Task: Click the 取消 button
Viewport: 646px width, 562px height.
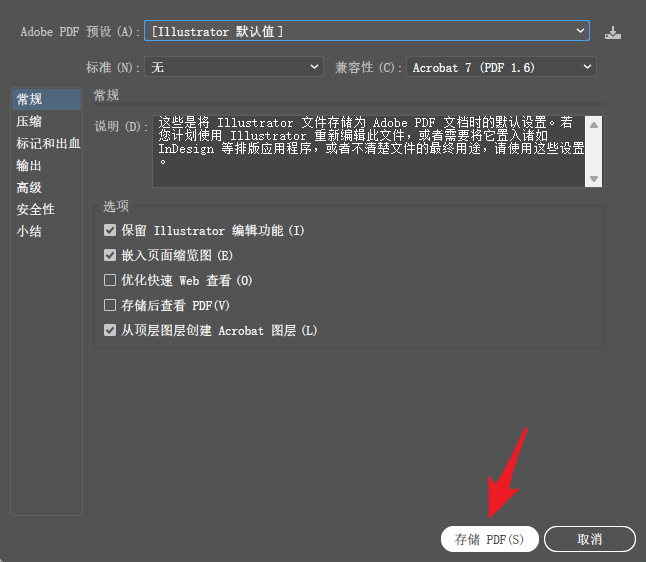Action: [x=590, y=539]
